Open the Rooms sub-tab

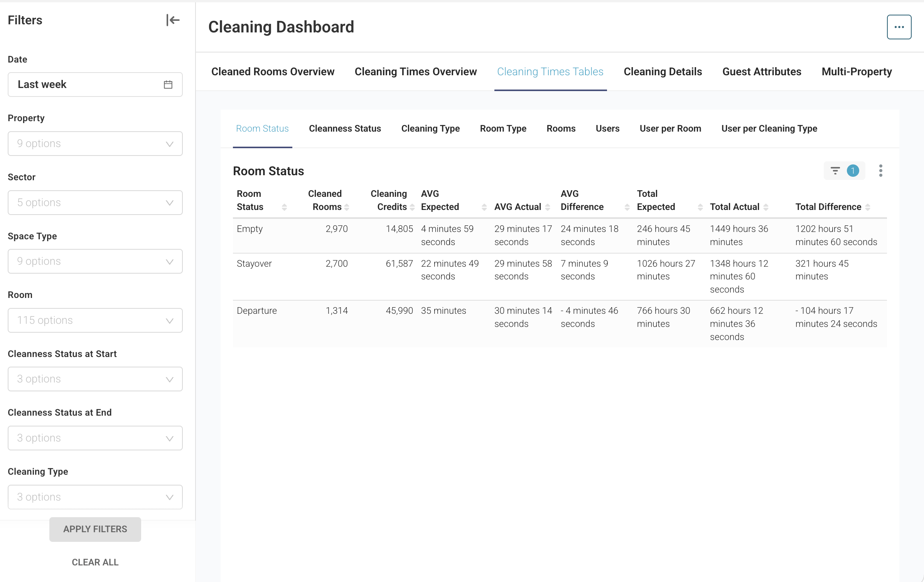[561, 129]
